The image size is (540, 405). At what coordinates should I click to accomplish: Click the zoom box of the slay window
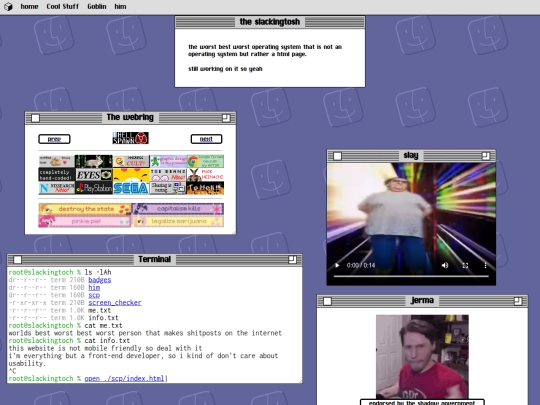click(486, 156)
